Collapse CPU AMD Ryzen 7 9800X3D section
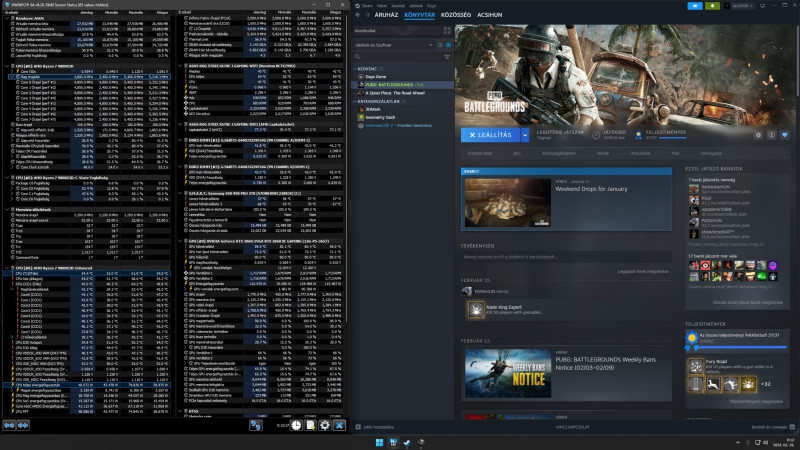Screen dimensions: 800x450 7,66
